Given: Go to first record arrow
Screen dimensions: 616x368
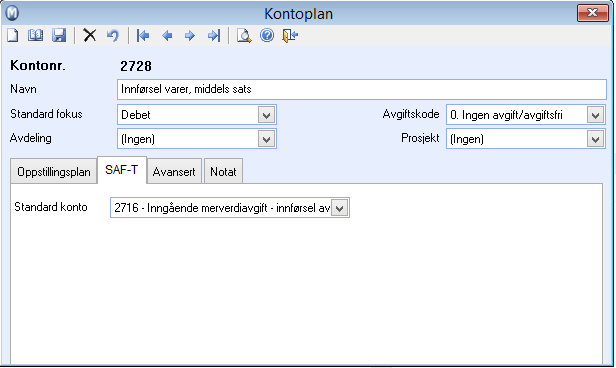Looking at the screenshot, I should [143, 36].
